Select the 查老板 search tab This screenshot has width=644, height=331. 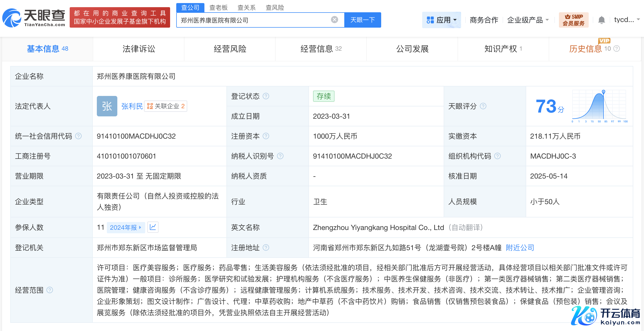pyautogui.click(x=218, y=8)
